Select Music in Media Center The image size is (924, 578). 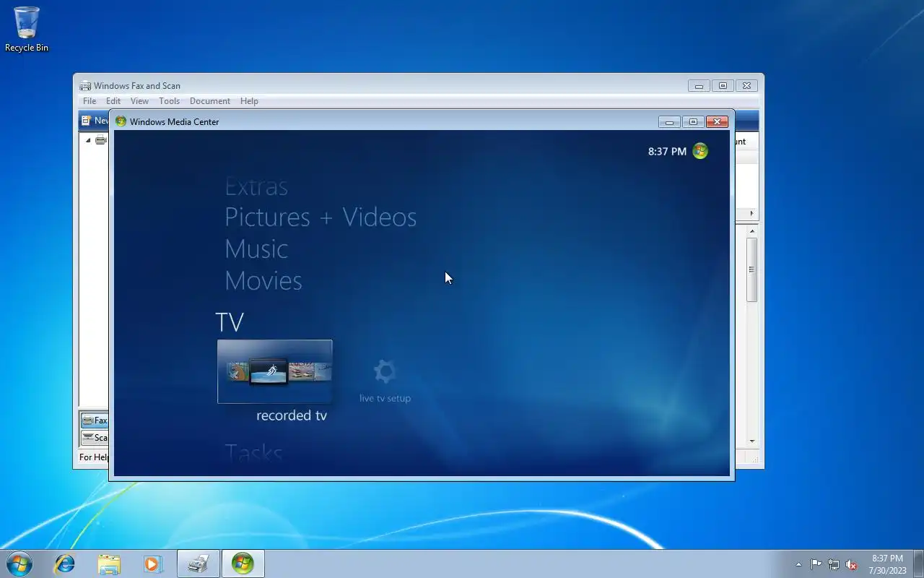tap(256, 249)
